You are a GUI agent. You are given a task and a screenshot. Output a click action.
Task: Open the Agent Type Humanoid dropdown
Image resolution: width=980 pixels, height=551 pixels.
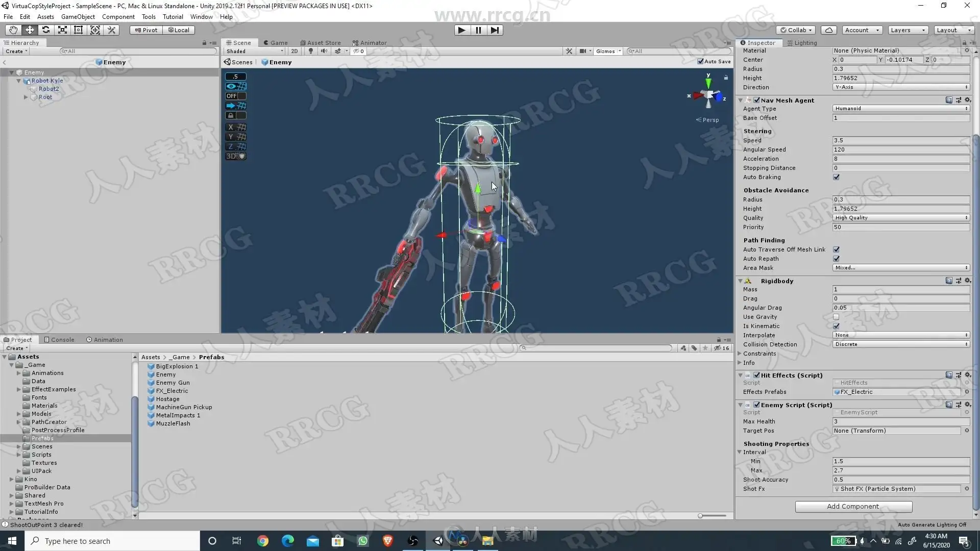point(901,109)
